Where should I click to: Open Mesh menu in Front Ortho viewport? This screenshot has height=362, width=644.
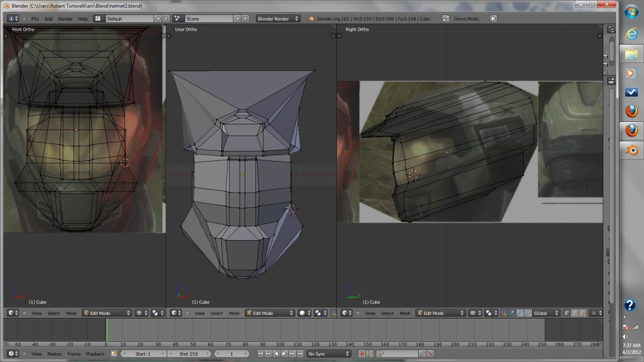[71, 313]
